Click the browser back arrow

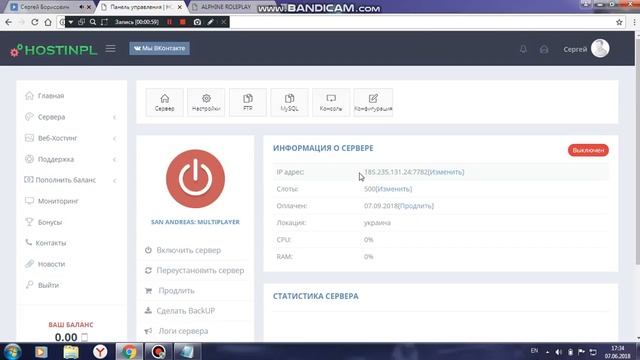pos(9,22)
